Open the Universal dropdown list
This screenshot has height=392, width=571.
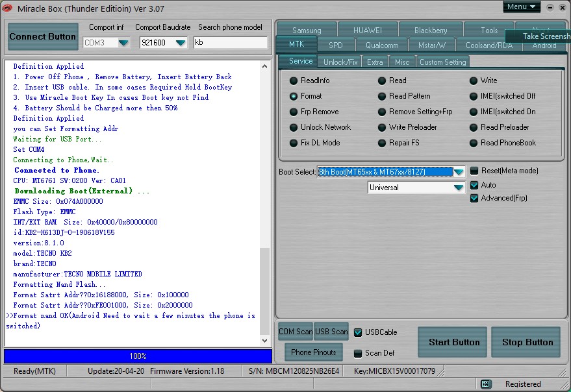coord(459,188)
